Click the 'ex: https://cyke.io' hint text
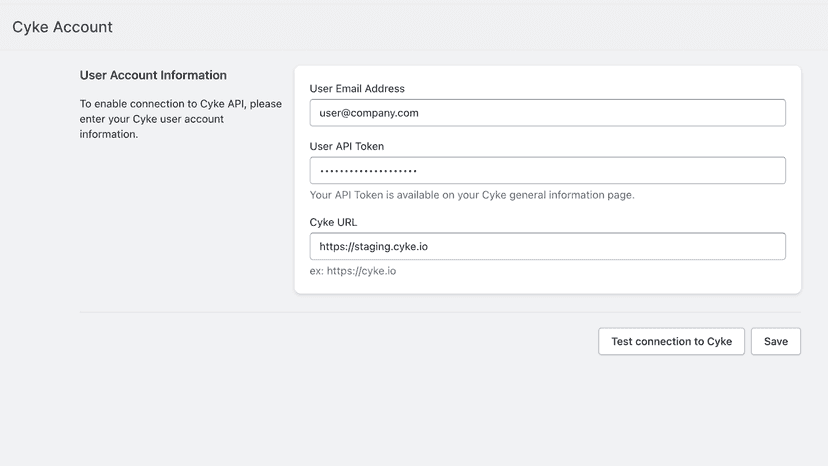 (x=353, y=271)
